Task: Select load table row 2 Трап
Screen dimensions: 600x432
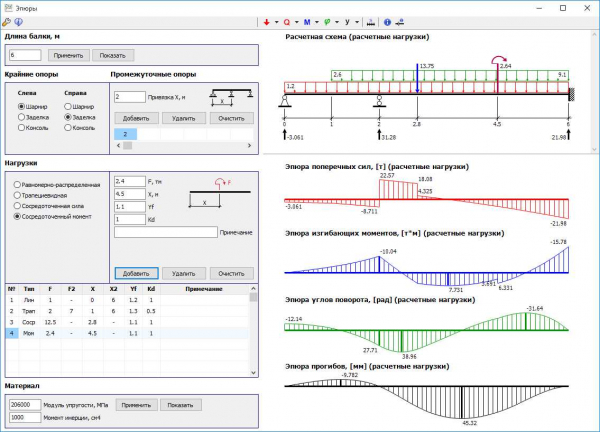Action: [127, 311]
